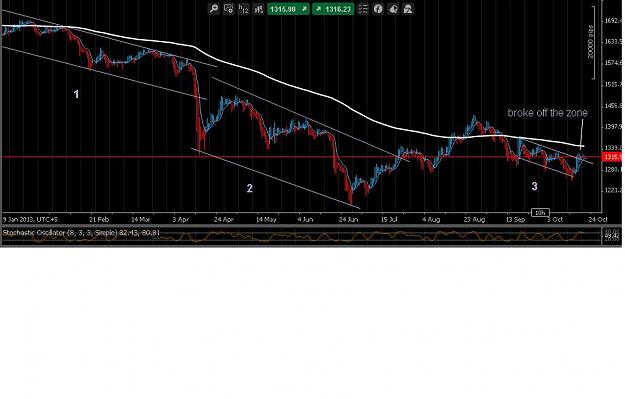Click the green buy price button 1316.23
Viewport: 625px width, 399px height.
pos(333,9)
